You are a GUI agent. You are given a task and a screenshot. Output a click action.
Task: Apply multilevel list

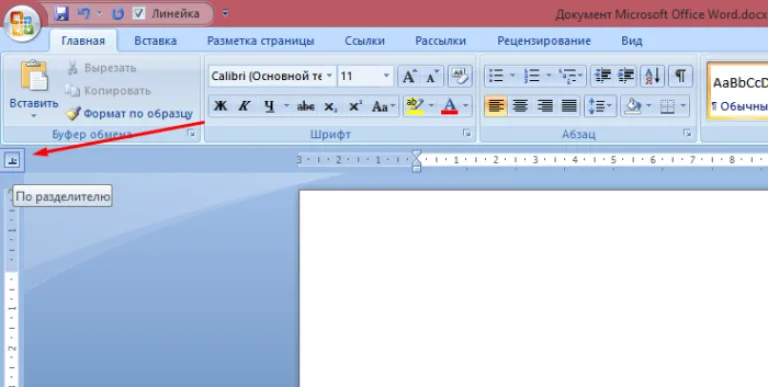pyautogui.click(x=571, y=76)
